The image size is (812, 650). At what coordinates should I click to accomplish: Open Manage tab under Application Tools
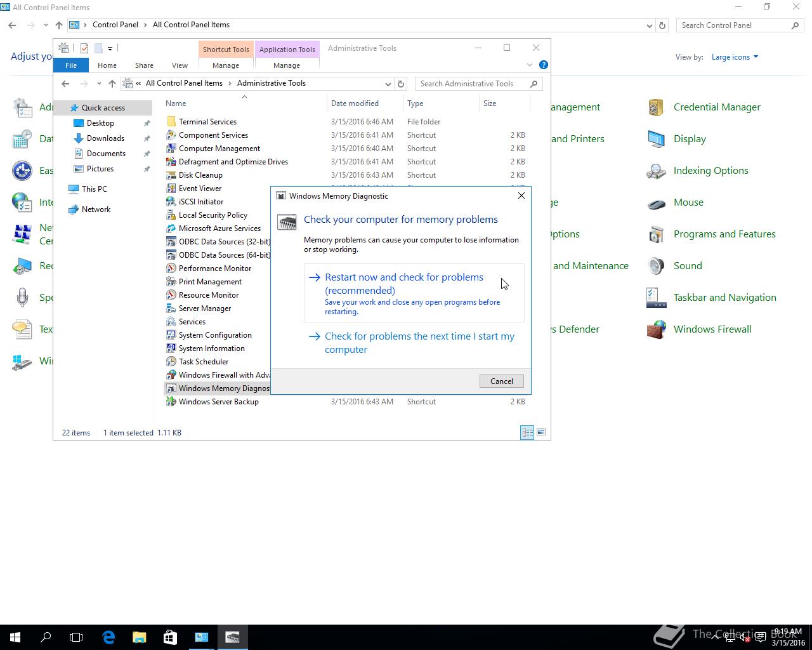pos(287,65)
